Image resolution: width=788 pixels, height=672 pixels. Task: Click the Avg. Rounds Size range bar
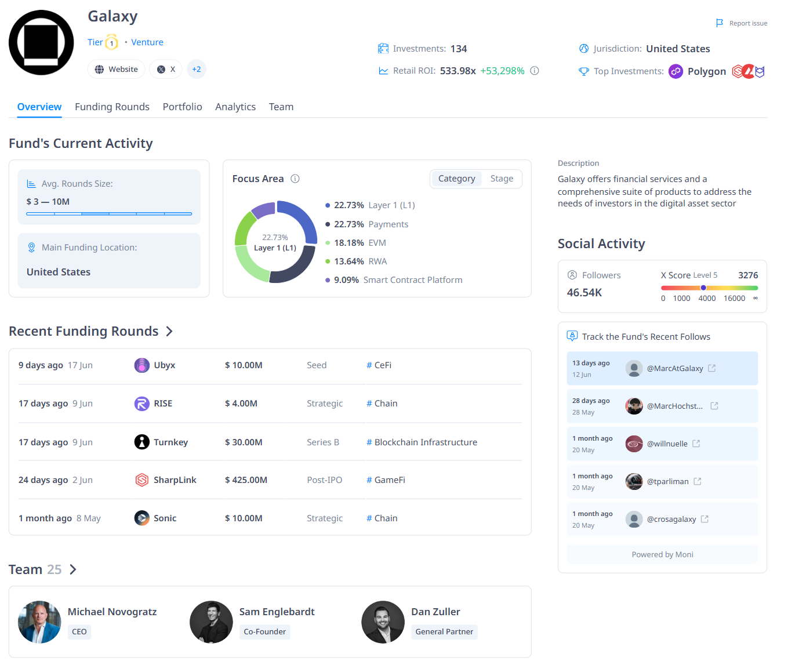pos(109,214)
